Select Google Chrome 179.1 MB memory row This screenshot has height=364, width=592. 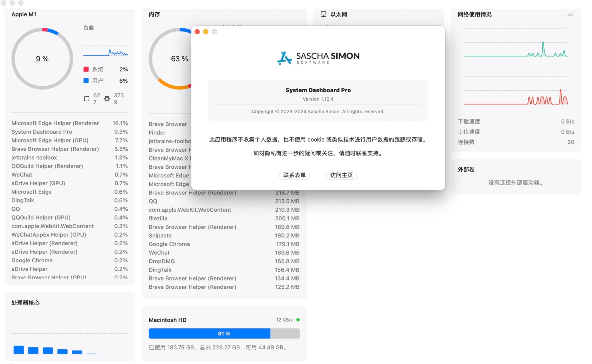pyautogui.click(x=224, y=244)
